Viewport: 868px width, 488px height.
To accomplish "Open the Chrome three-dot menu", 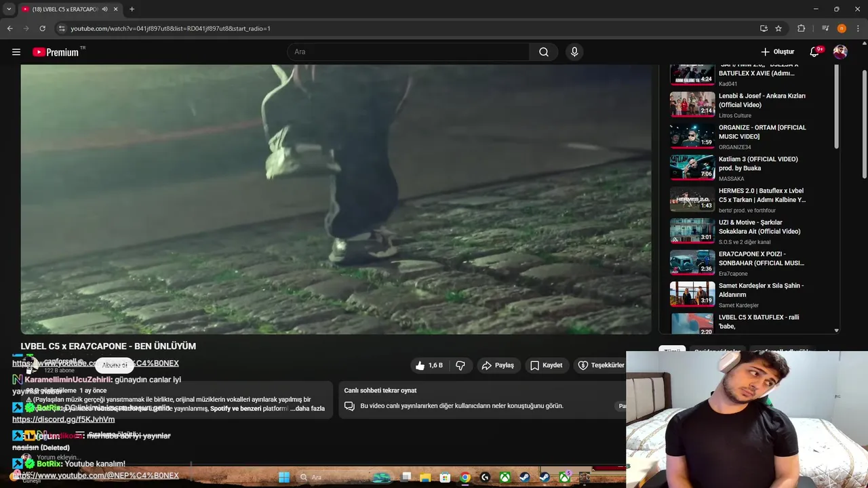I will tap(859, 28).
